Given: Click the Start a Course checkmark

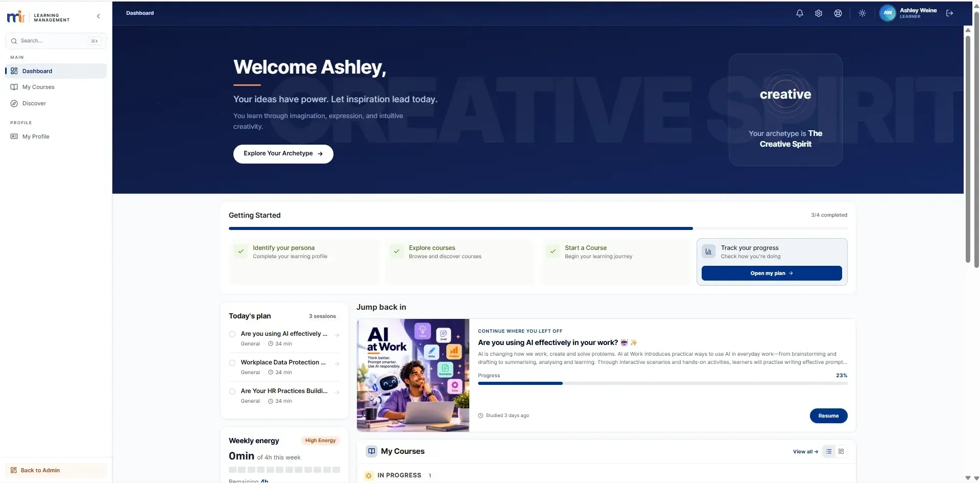Looking at the screenshot, I should [553, 251].
